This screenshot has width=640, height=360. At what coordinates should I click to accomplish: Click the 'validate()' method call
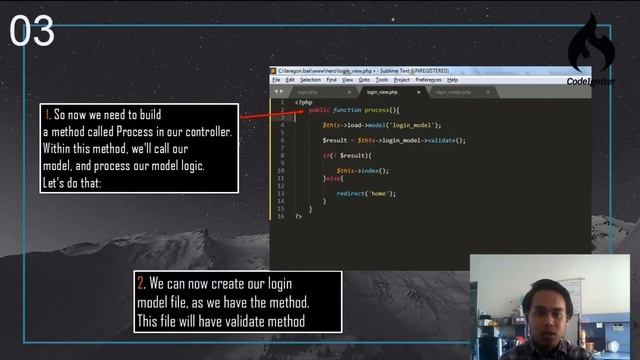point(446,140)
